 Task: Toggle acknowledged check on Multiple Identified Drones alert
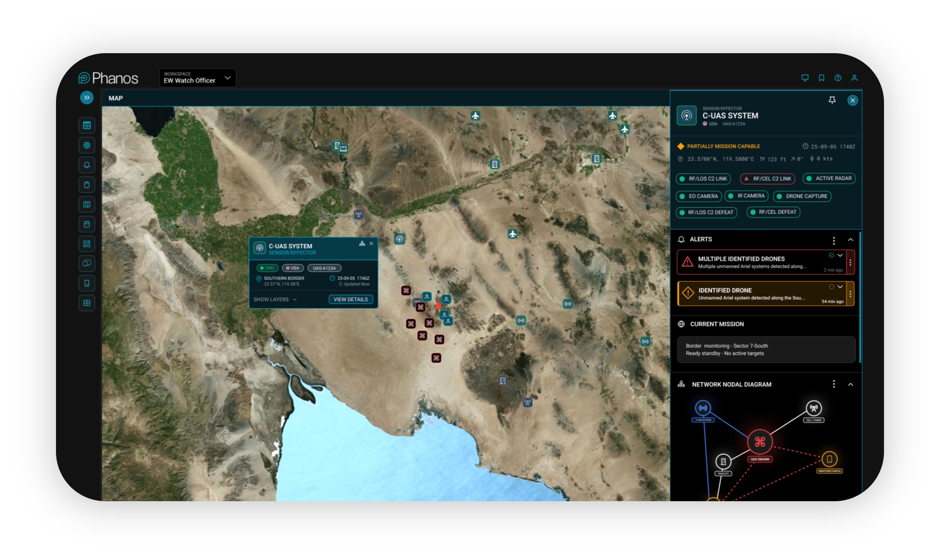point(831,255)
